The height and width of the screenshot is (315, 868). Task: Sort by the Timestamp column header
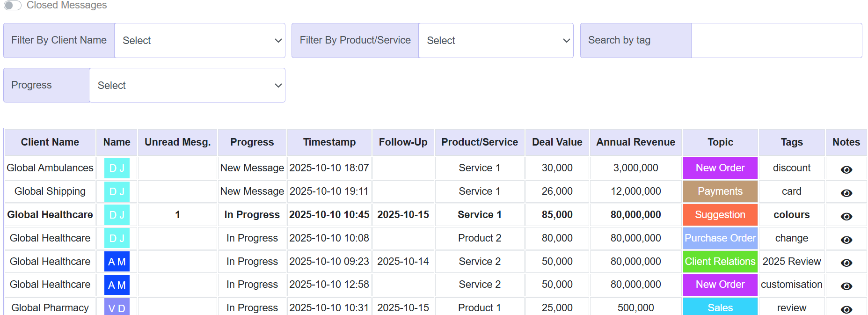tap(329, 142)
